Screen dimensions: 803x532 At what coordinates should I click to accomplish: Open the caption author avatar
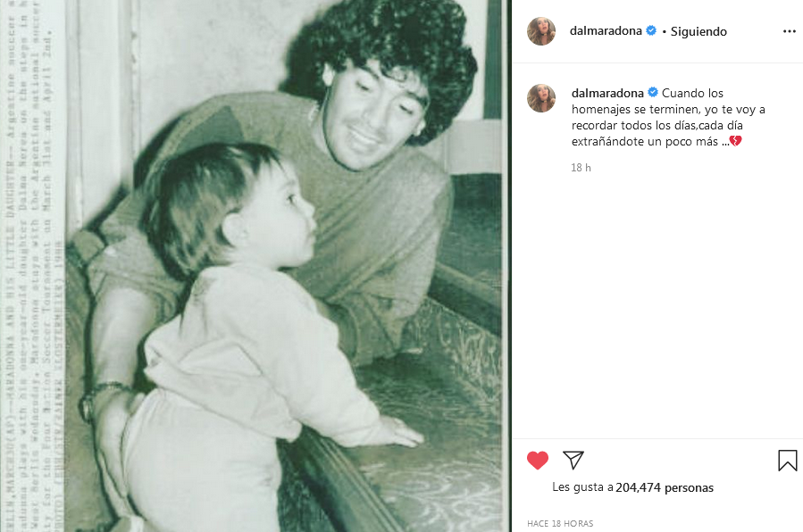click(541, 98)
